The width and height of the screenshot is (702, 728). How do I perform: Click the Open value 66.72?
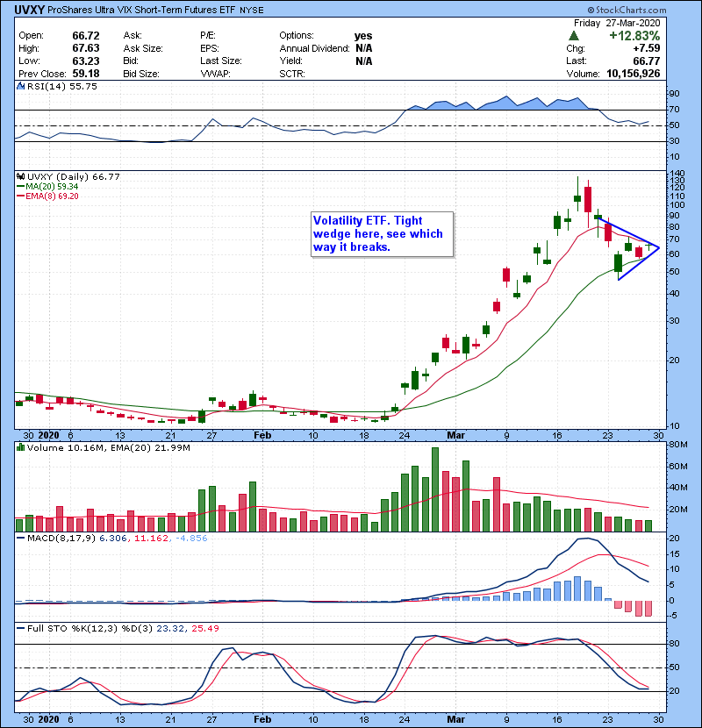coord(86,36)
